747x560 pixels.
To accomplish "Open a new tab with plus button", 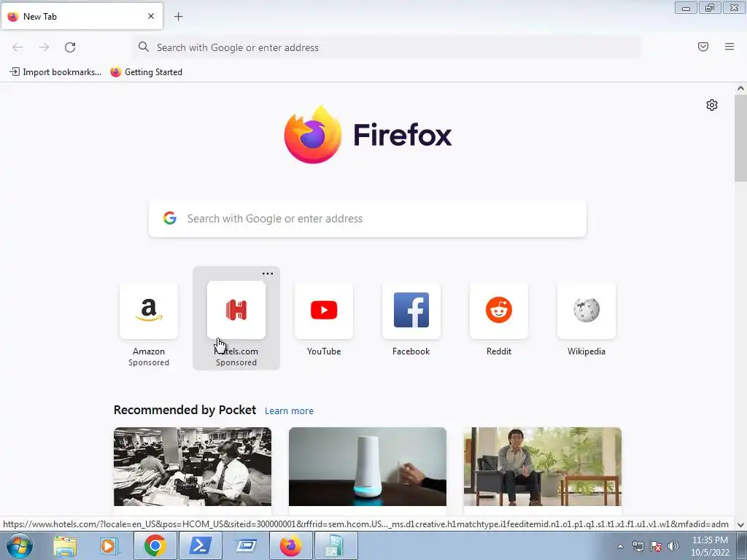I will [178, 17].
